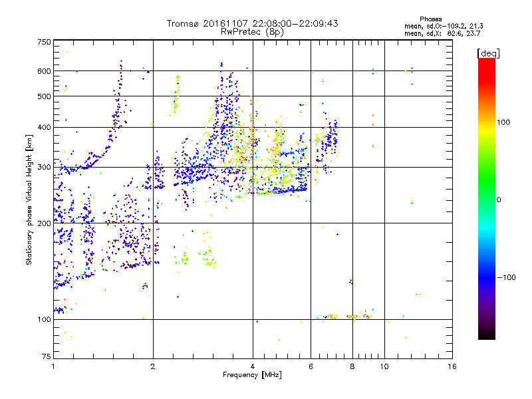
Task: Click the colorbar label '-100'
Action: pyautogui.click(x=506, y=277)
